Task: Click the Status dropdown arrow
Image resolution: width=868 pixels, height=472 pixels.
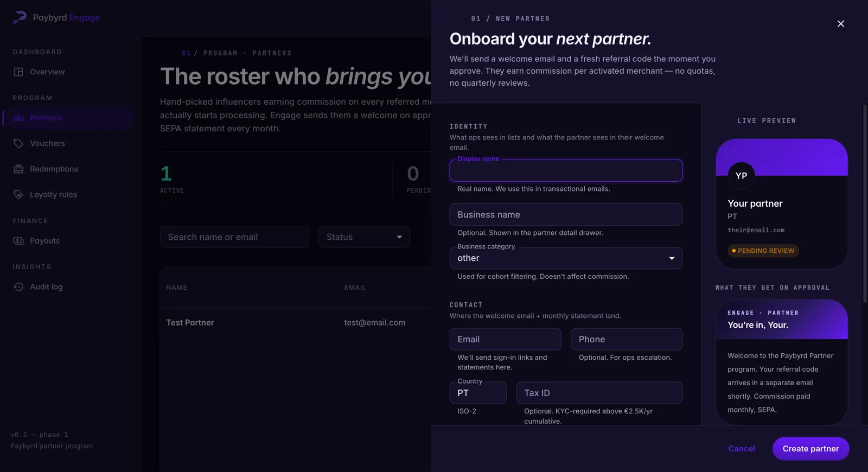Action: click(400, 237)
